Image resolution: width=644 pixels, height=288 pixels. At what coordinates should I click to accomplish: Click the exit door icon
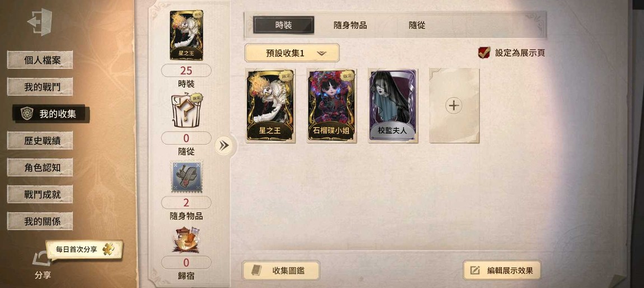(x=40, y=22)
